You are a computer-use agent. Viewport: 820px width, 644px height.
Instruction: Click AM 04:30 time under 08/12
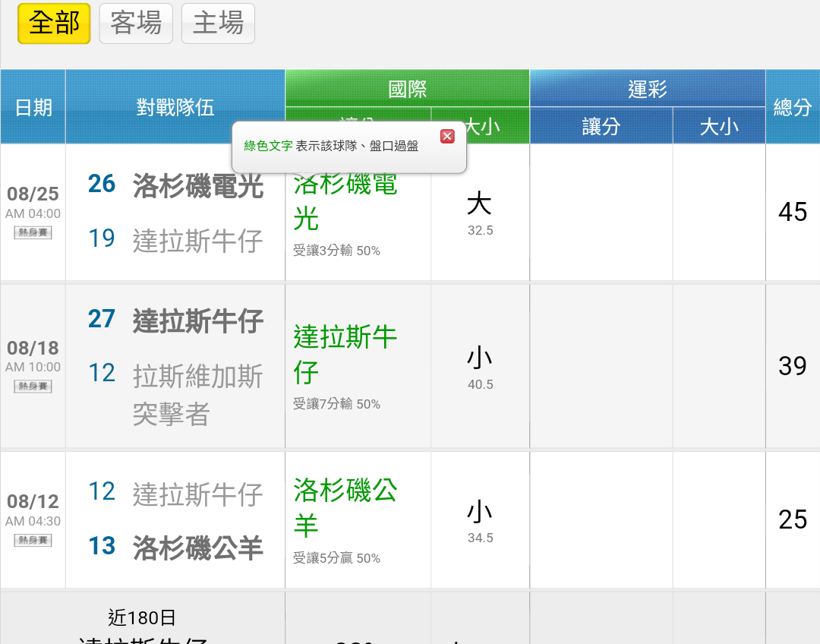pos(33,521)
